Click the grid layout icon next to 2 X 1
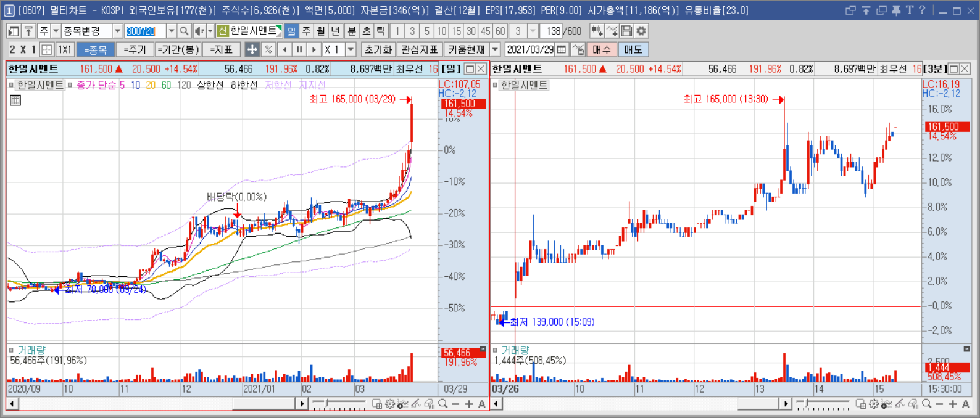The height and width of the screenshot is (418, 980). click(x=47, y=49)
